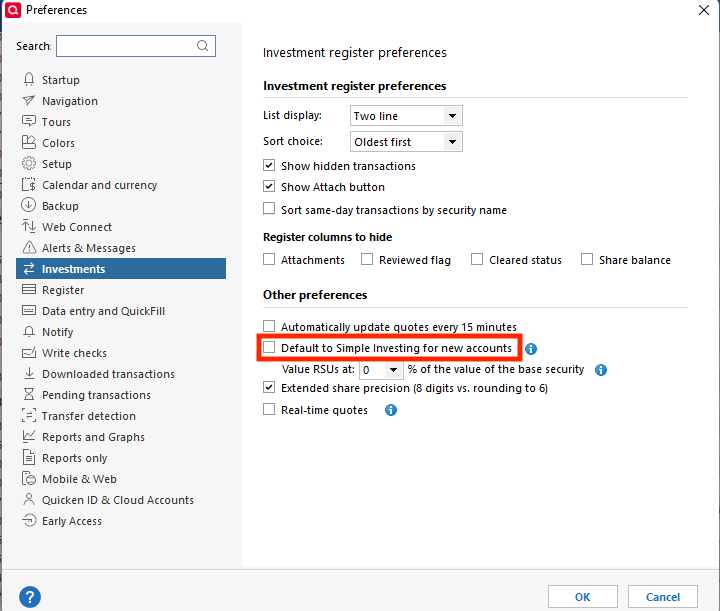Click the Notify bell icon
720x611 pixels.
click(29, 331)
